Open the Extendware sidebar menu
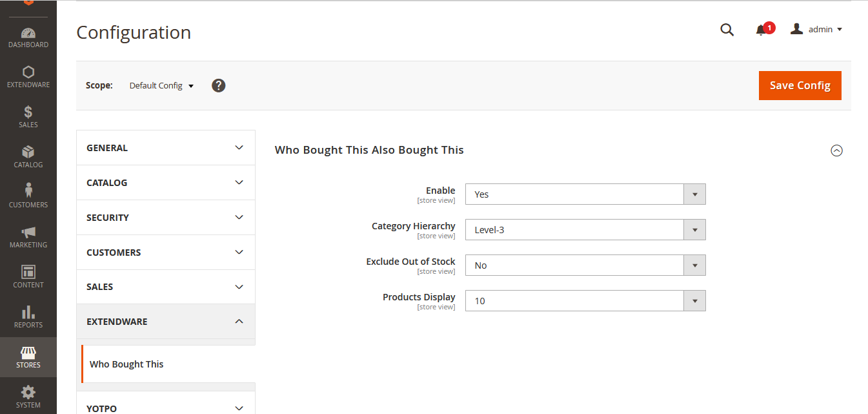Image resolution: width=868 pixels, height=414 pixels. (x=28, y=78)
